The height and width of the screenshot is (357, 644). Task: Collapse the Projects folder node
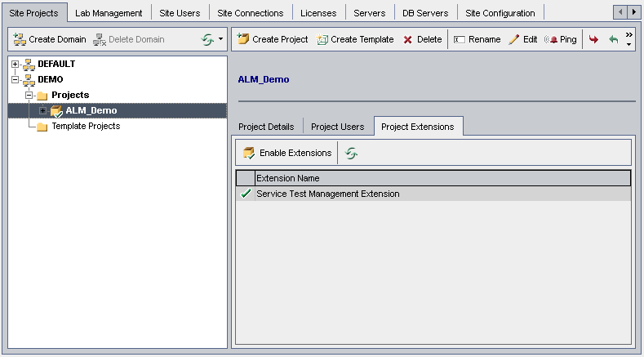29,95
